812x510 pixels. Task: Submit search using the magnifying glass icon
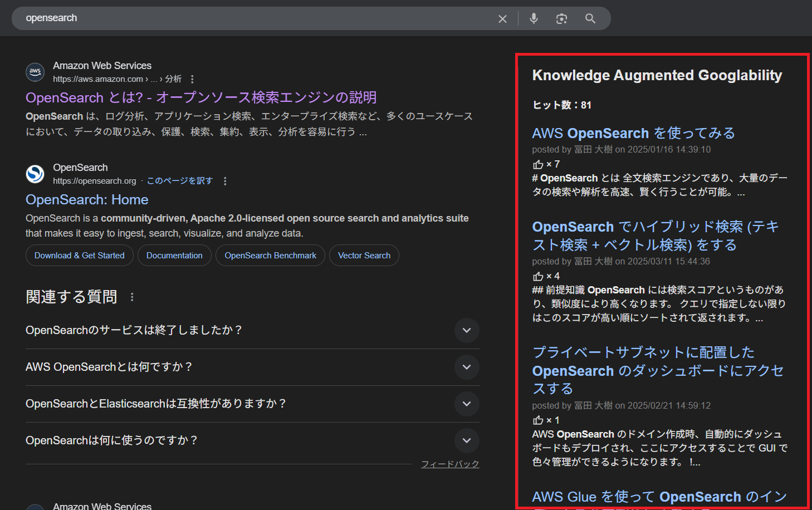click(x=590, y=18)
